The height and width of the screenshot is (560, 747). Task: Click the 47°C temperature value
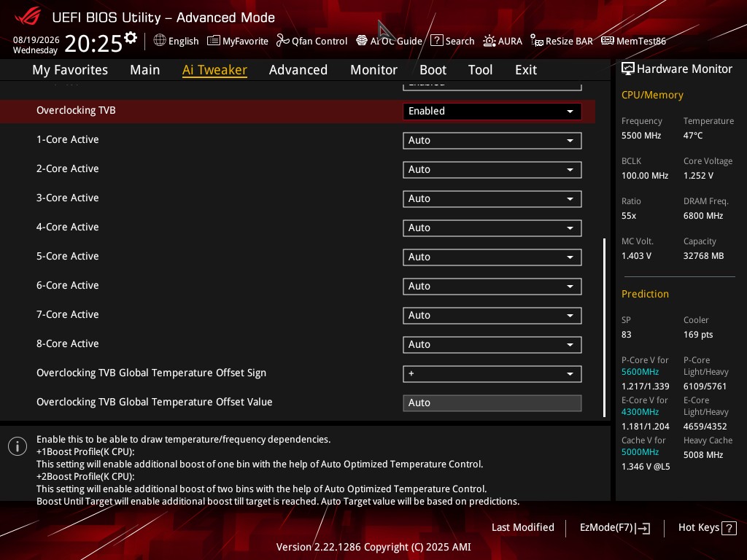pyautogui.click(x=693, y=136)
